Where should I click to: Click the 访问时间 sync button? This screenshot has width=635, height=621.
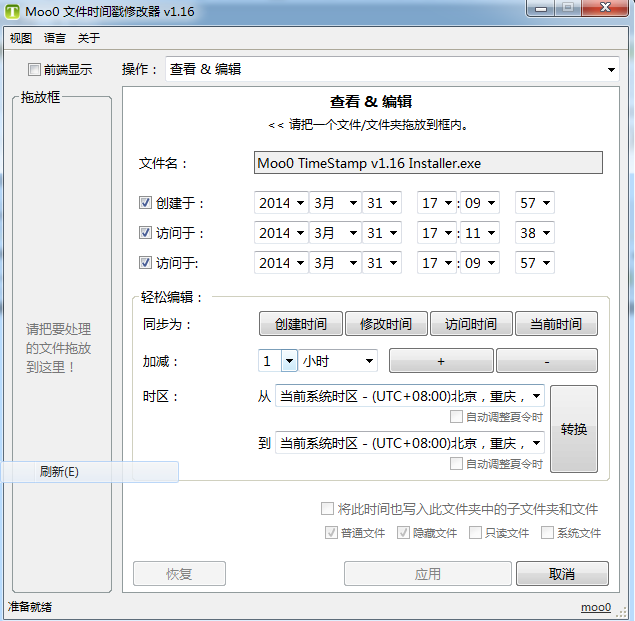click(x=471, y=324)
